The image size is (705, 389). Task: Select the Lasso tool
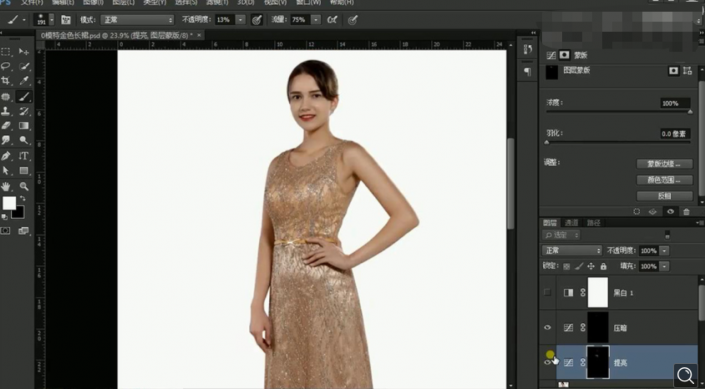pyautogui.click(x=6, y=66)
